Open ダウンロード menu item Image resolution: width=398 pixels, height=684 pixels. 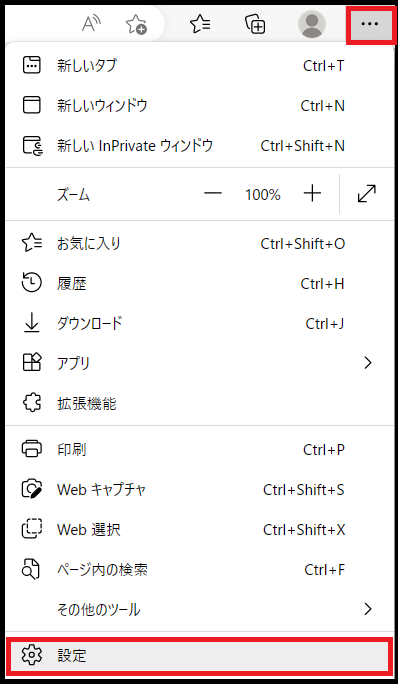[x=199, y=323]
